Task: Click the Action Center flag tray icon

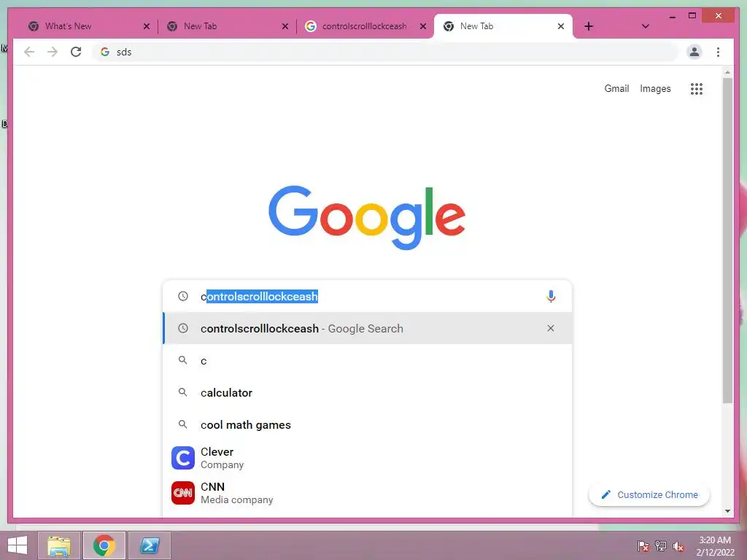Action: coord(643,546)
